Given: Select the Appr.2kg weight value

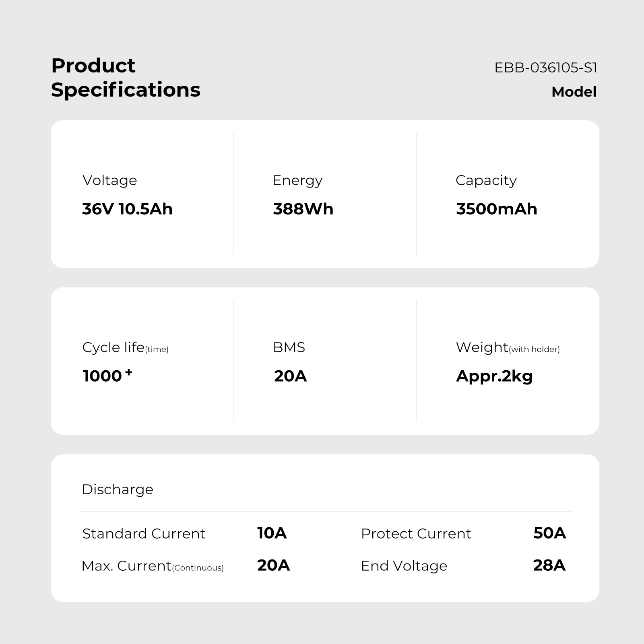Looking at the screenshot, I should coord(494,376).
